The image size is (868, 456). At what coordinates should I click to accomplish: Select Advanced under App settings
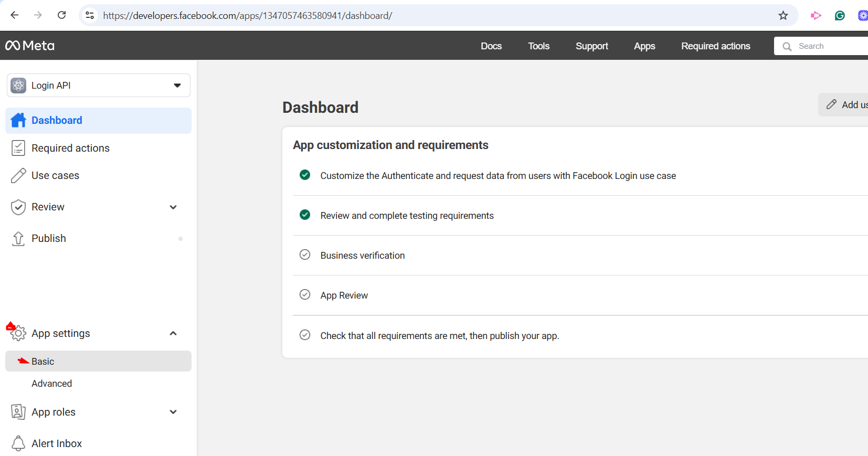pos(51,384)
